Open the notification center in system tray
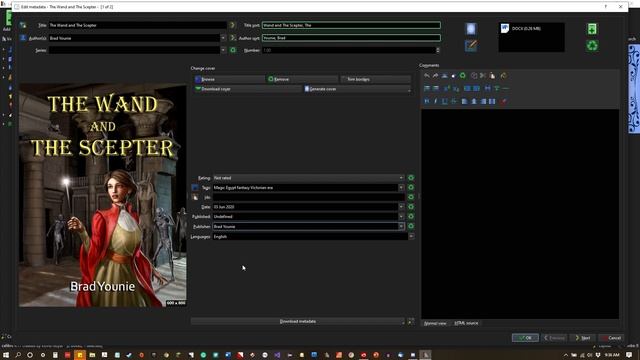 (629, 355)
